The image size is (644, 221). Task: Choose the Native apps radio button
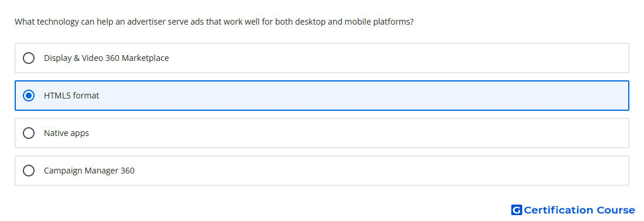29,133
